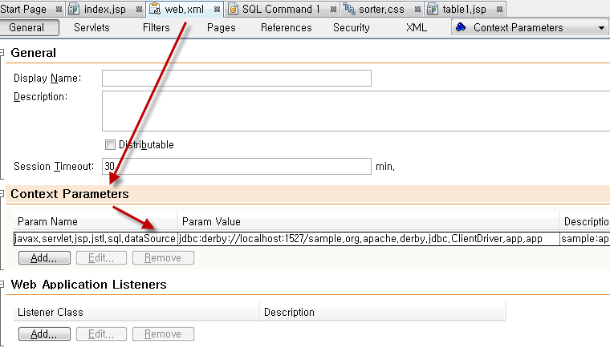Click the Display Name input field
This screenshot has height=364, width=610.
tap(237, 78)
